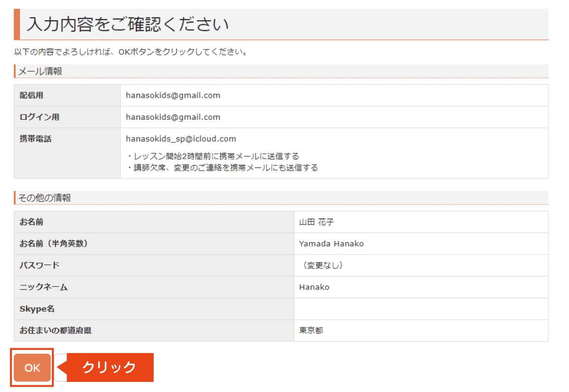Screen dimensions: 569x392
Task: Click the Yamada Hanako romanized name
Action: pyautogui.click(x=331, y=244)
